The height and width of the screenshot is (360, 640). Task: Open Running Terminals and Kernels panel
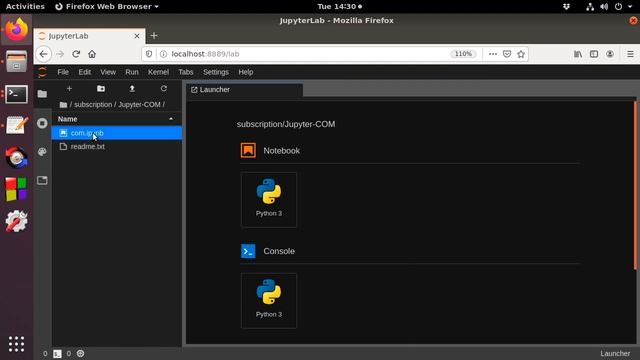(x=42, y=123)
